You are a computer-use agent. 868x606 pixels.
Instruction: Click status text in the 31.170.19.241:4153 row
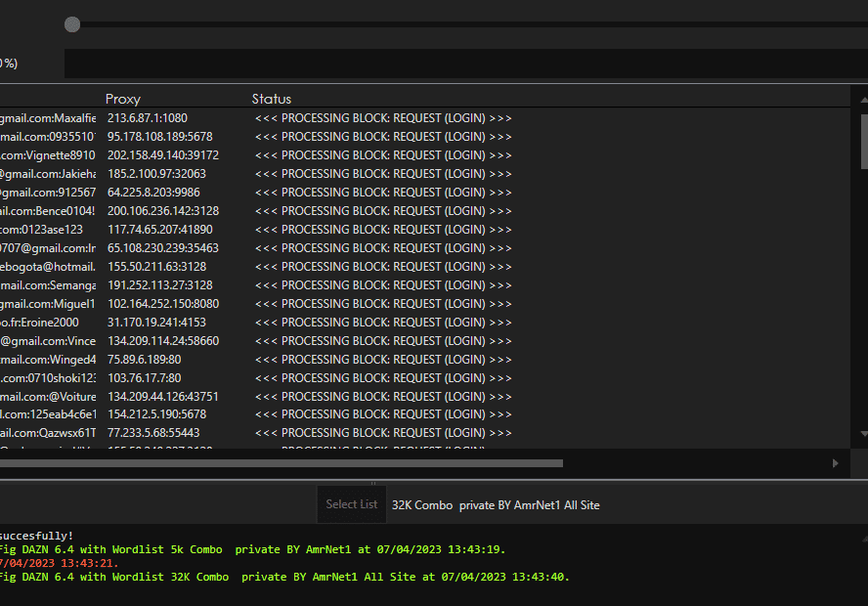point(383,323)
